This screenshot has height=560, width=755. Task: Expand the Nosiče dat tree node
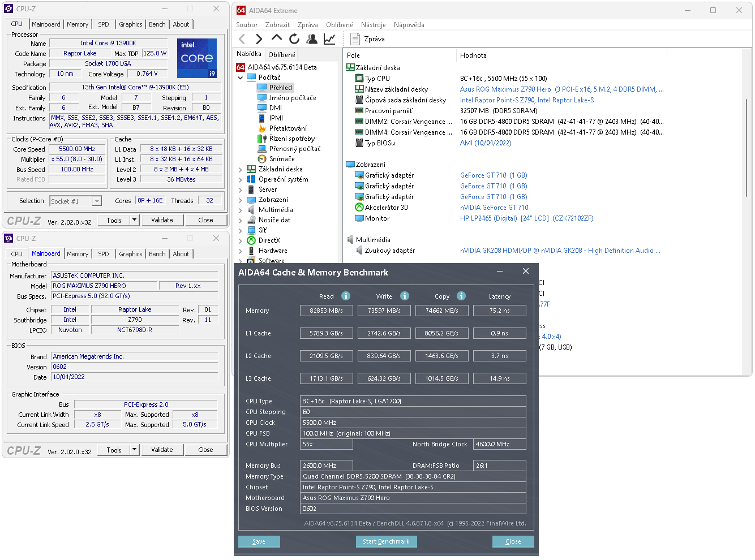coord(240,220)
